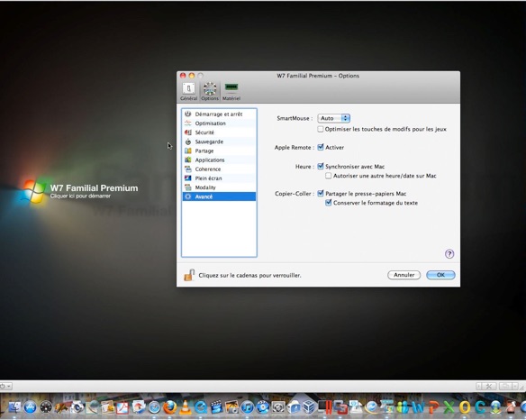The height and width of the screenshot is (420, 526).
Task: Open Dashboard from the dock
Action: [46, 407]
